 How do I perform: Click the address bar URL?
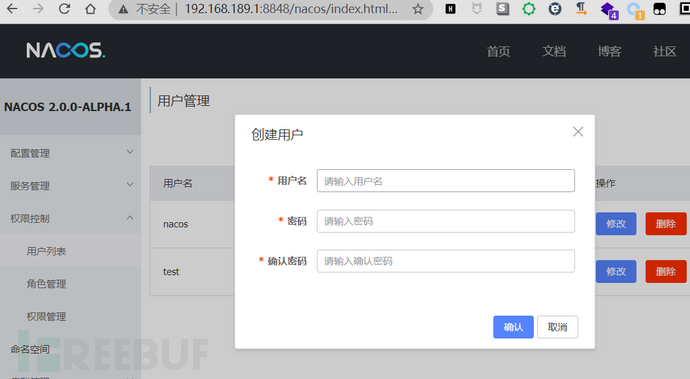point(291,9)
